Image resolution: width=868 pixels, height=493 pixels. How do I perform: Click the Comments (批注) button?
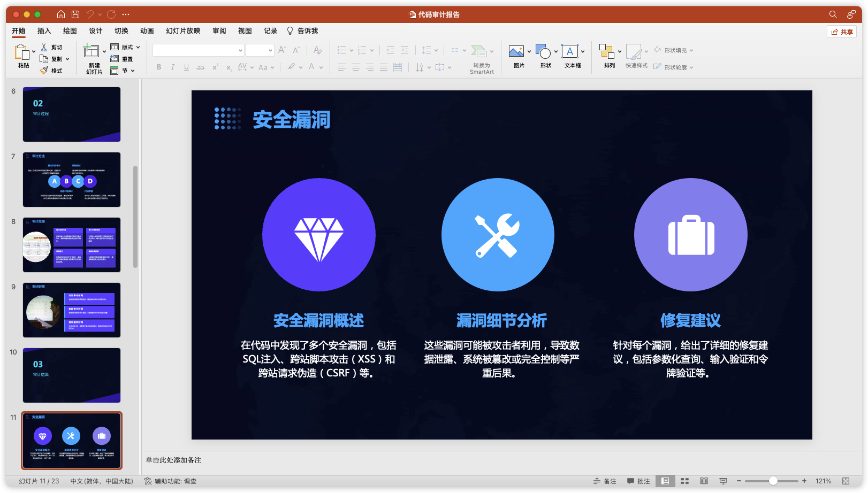pos(638,481)
